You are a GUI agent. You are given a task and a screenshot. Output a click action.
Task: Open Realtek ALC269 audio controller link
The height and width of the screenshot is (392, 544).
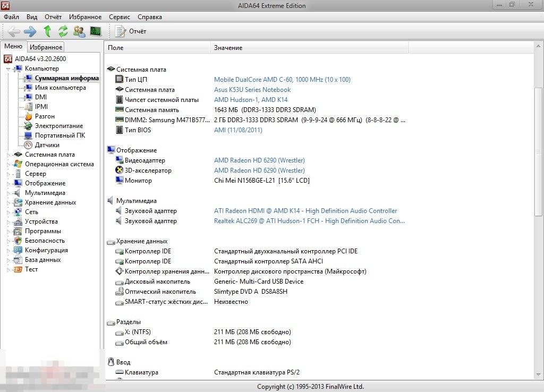309,221
